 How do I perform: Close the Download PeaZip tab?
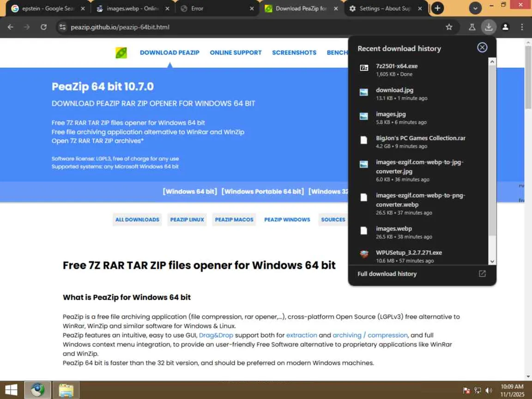point(336,8)
